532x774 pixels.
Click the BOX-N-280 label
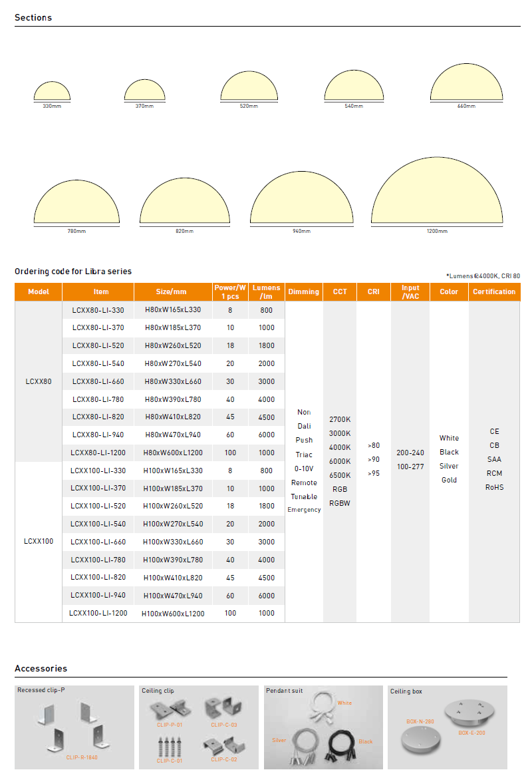pos(420,721)
